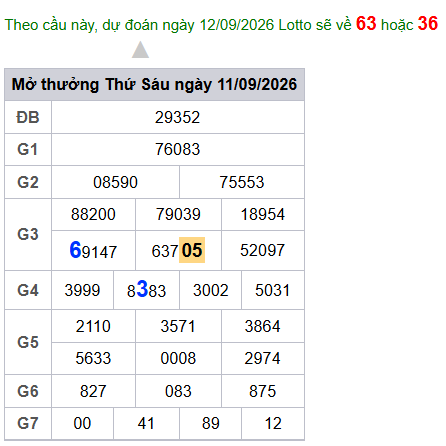Click the predicted number 36 in red
446x446 pixels.
pos(428,23)
